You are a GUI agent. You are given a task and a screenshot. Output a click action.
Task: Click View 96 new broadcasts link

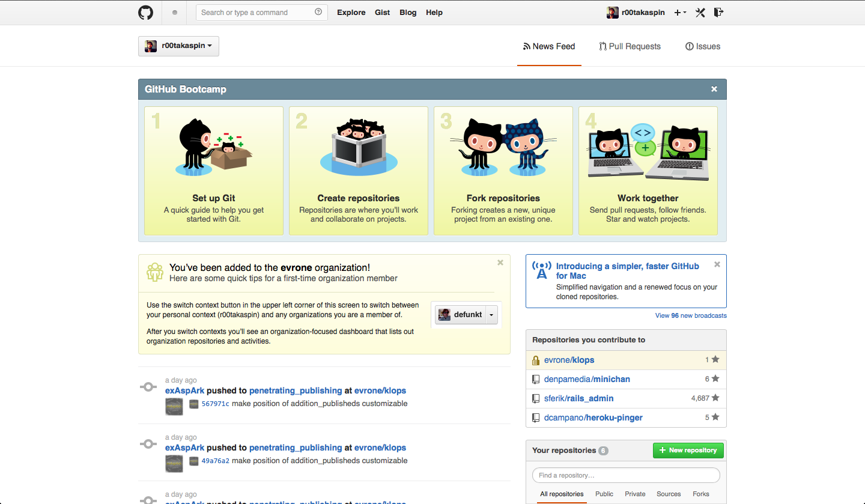691,315
